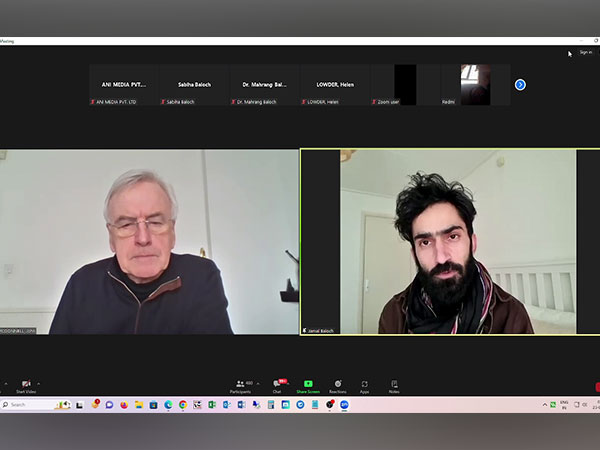Click the Sign in link
Viewport: 600px width, 450px height.
coord(585,52)
